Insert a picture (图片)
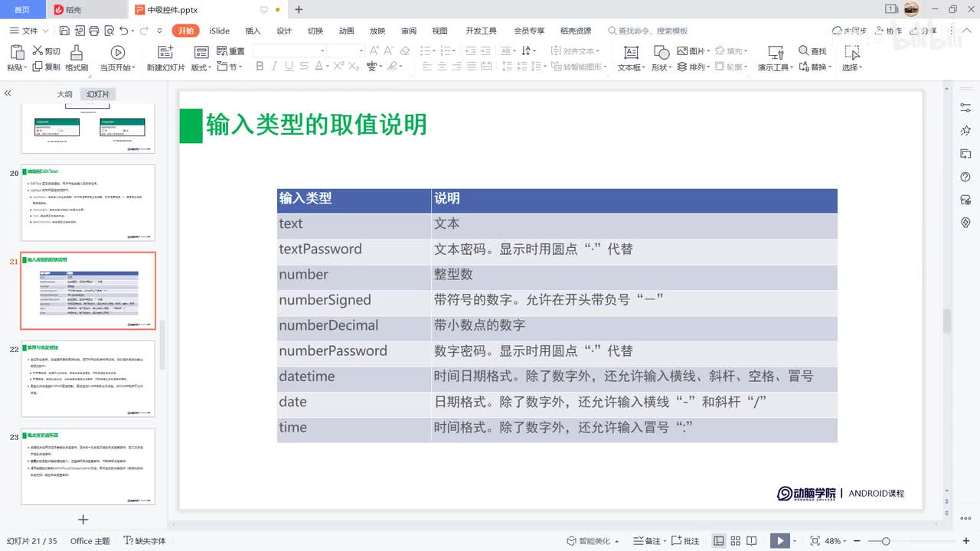 point(693,51)
